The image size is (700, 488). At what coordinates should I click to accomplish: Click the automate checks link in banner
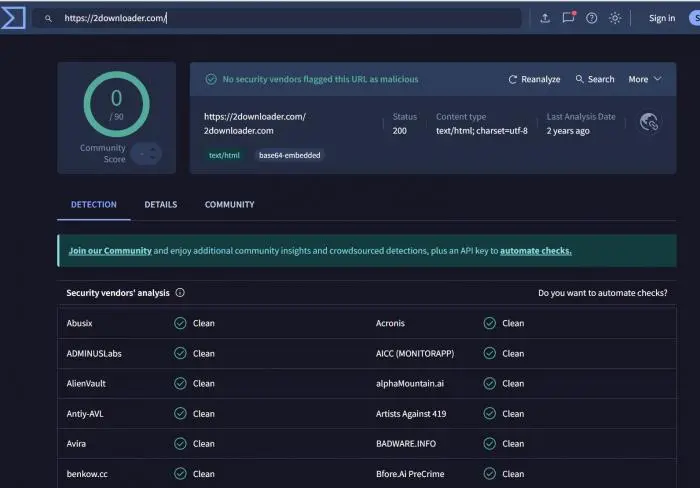(x=536, y=250)
